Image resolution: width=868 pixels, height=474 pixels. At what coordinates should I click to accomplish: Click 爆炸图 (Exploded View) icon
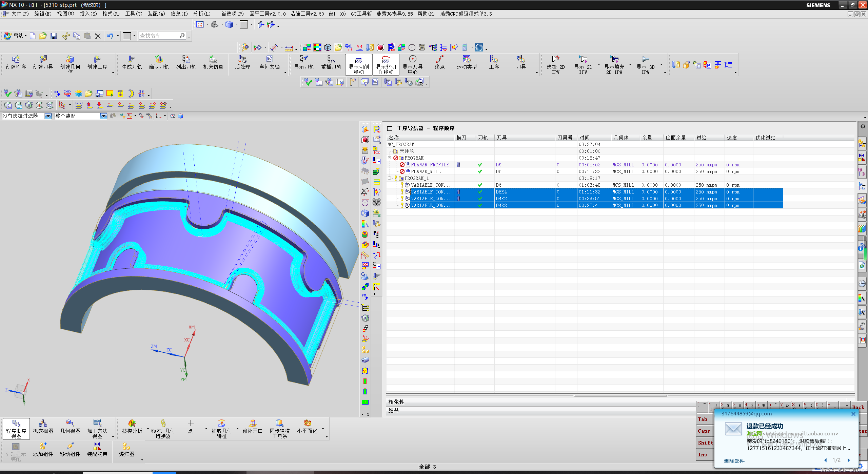126,450
